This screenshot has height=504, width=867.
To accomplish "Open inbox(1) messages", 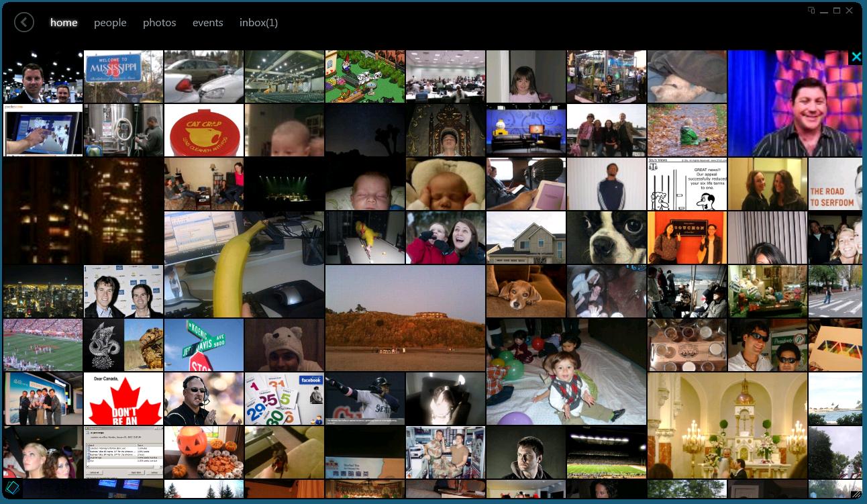I will [258, 23].
